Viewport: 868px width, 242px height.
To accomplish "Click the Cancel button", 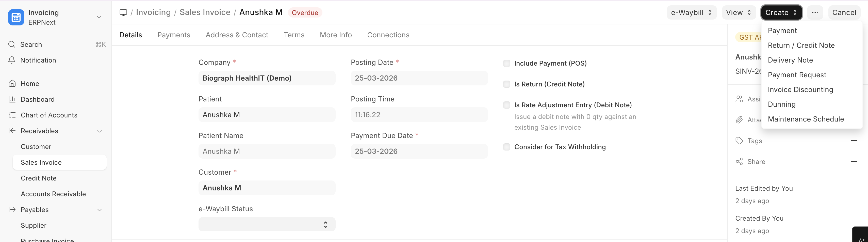I will (x=844, y=12).
